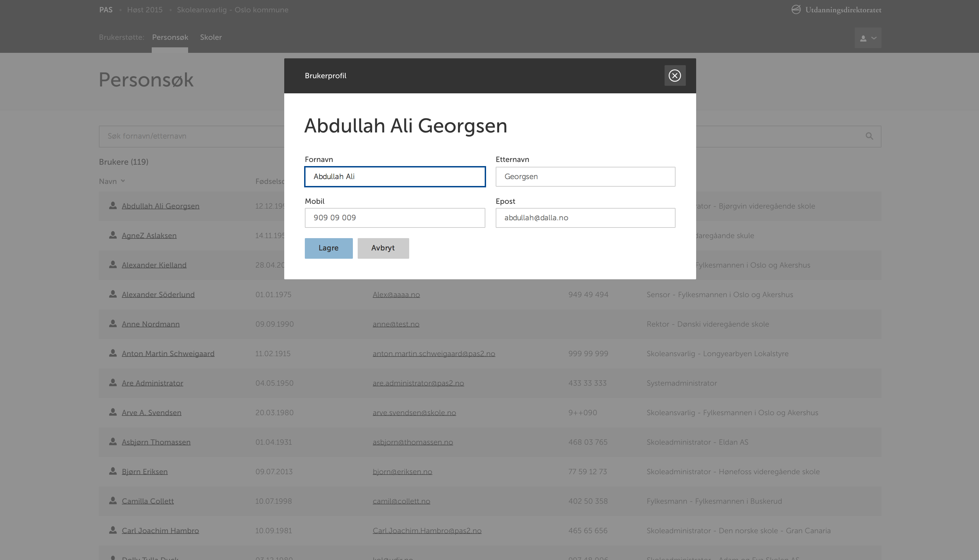This screenshot has height=560, width=979.
Task: Click email link anne@test.no
Action: point(396,324)
